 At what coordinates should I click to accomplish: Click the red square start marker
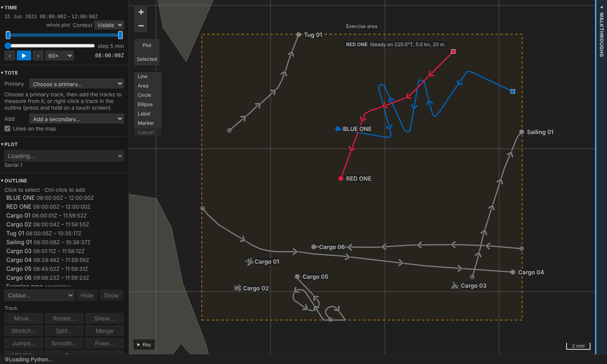[x=453, y=51]
